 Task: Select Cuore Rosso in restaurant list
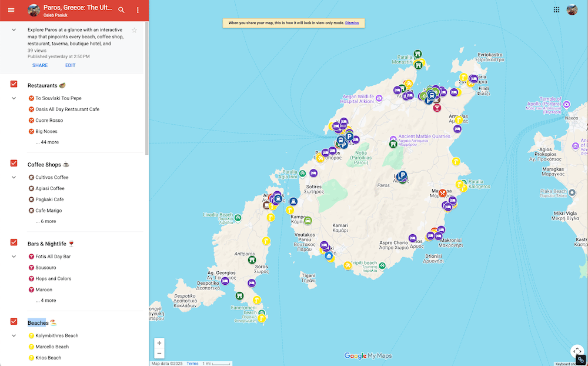click(49, 121)
